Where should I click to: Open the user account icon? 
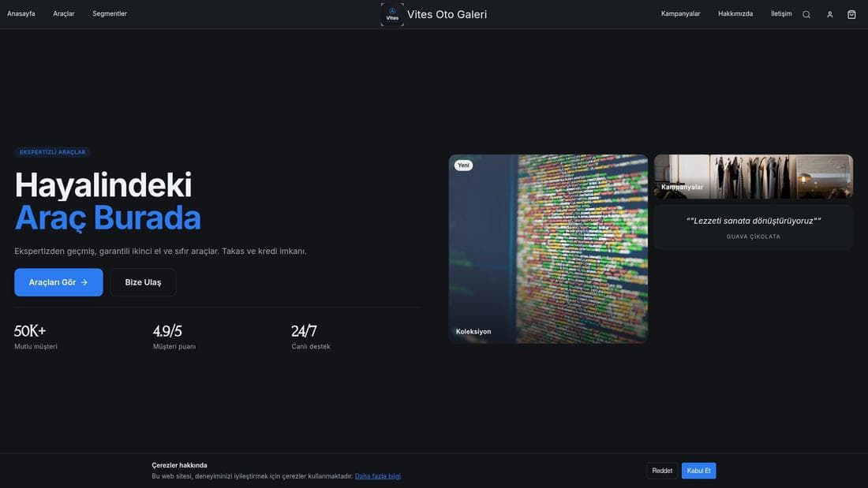[829, 14]
